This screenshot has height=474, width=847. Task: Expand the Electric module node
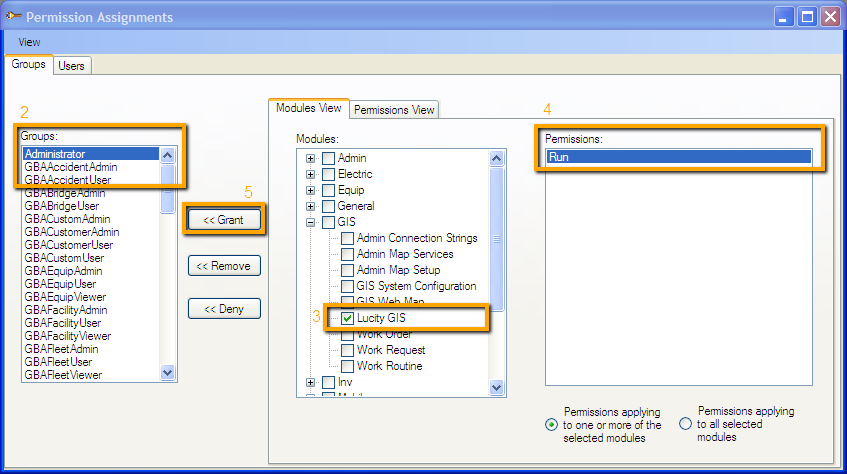310,175
